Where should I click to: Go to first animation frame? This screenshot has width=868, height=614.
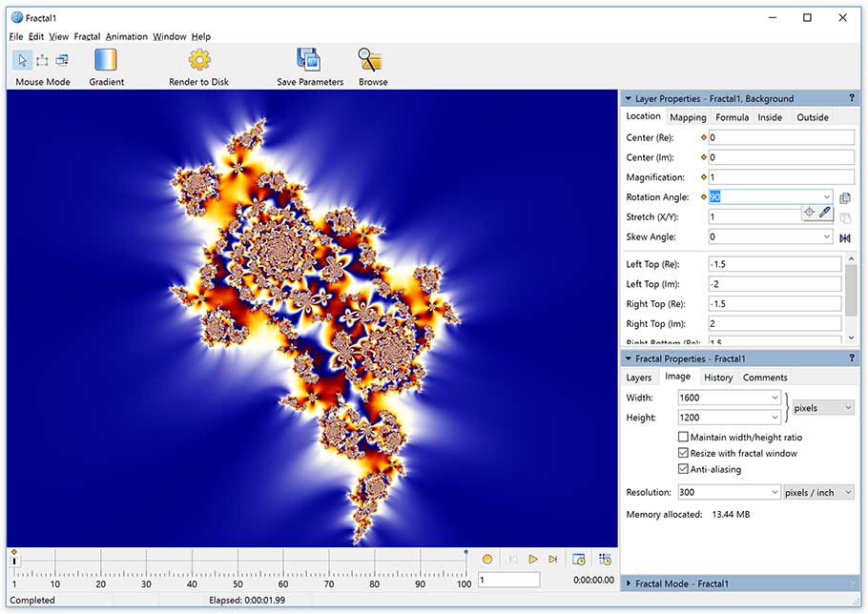[x=513, y=560]
